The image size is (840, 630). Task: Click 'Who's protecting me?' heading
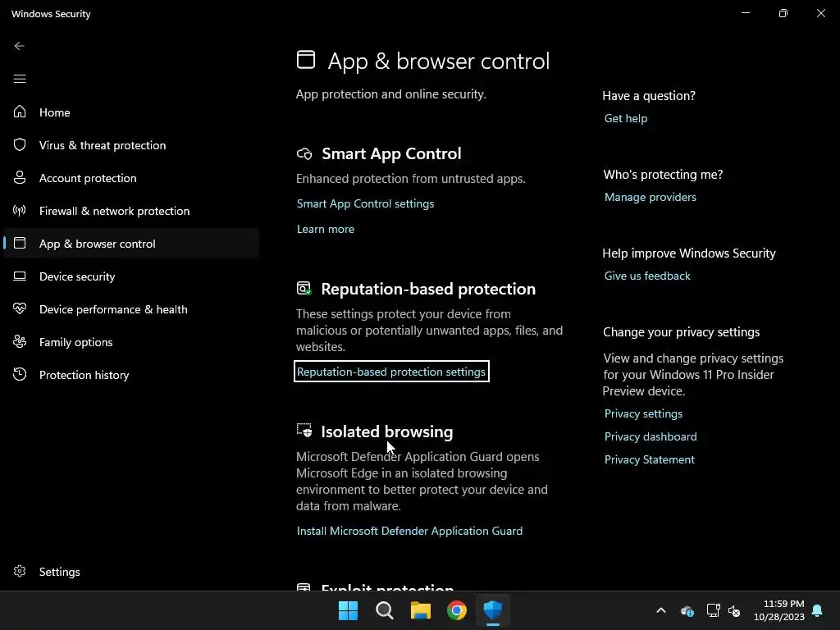663,175
